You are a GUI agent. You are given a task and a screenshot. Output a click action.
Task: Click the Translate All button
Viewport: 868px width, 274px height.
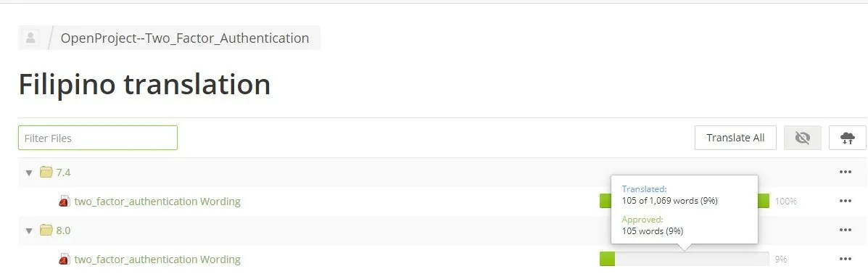(736, 138)
